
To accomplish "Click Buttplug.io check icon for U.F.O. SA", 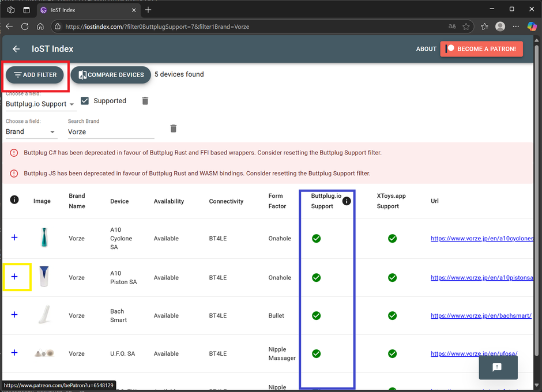I will point(317,353).
